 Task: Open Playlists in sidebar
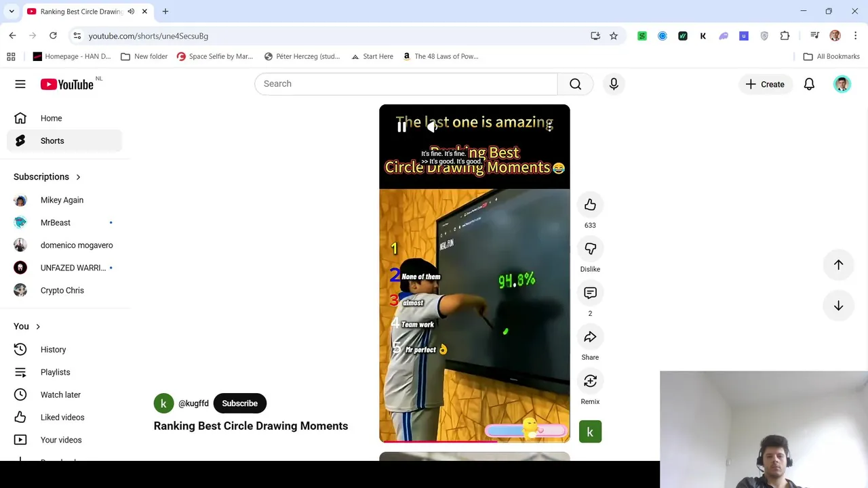(64, 372)
